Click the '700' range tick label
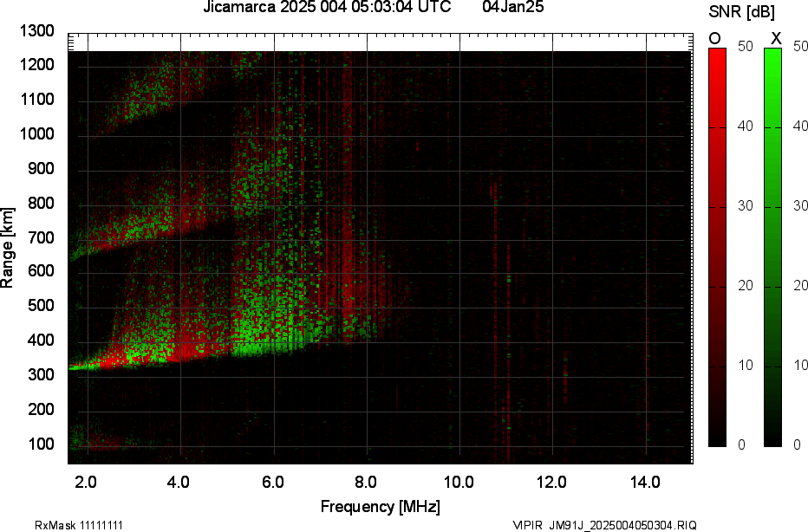This screenshot has width=808, height=532. point(41,237)
